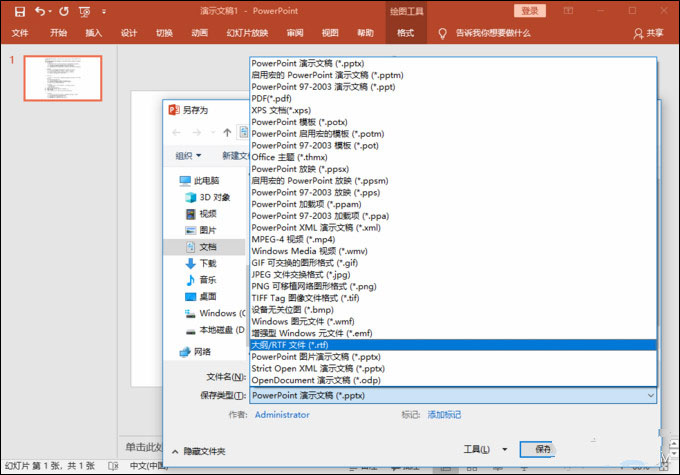Click the Save icon in quick access toolbar

(x=20, y=11)
